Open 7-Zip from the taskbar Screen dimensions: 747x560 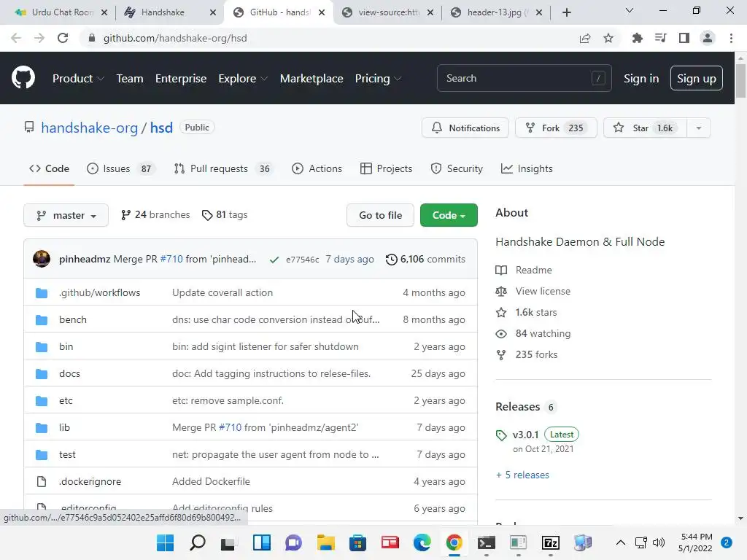pyautogui.click(x=550, y=542)
